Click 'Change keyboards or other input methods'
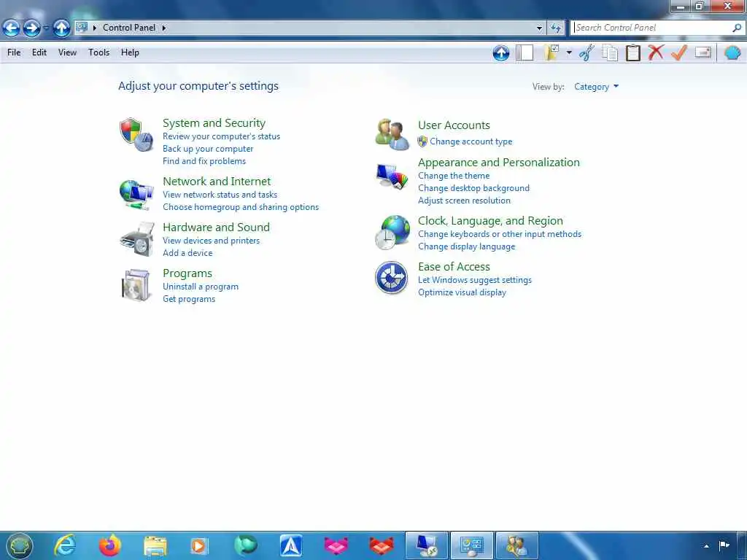Image resolution: width=747 pixels, height=560 pixels. pyautogui.click(x=499, y=234)
